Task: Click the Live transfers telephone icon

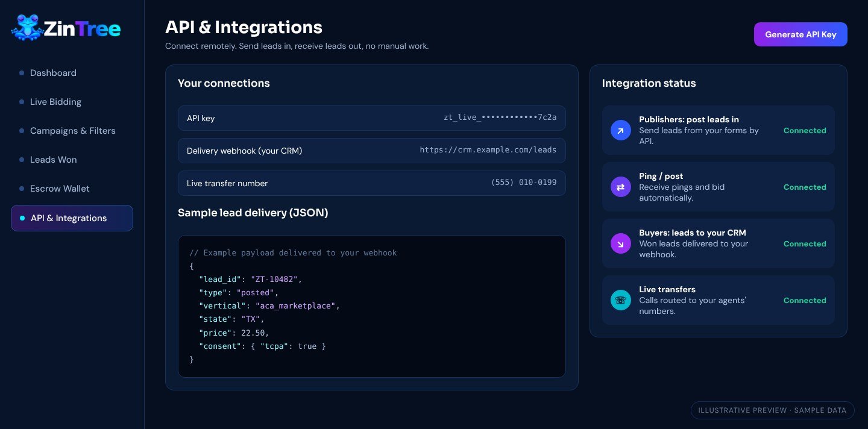Action: [x=621, y=300]
